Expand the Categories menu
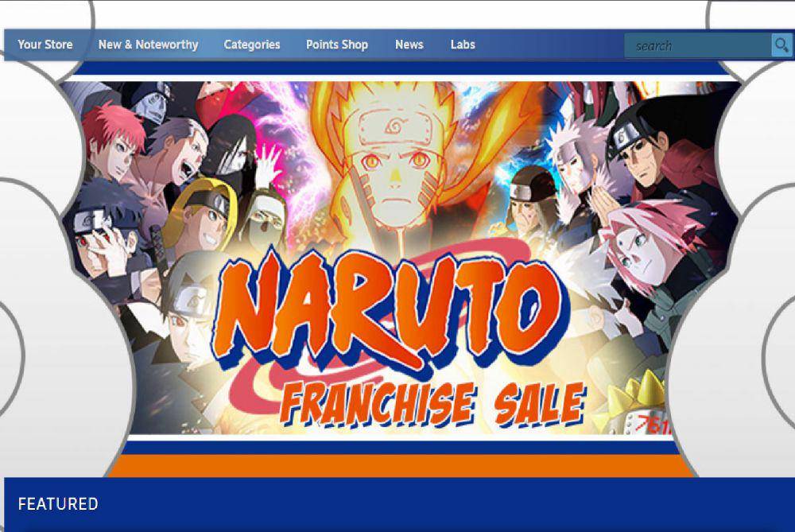The width and height of the screenshot is (795, 532). pos(252,45)
